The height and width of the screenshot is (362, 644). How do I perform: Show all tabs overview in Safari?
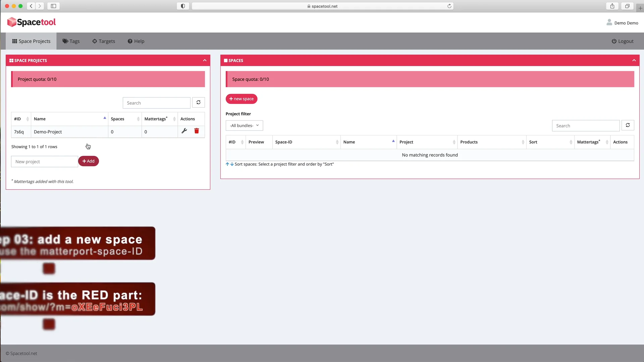(627, 6)
